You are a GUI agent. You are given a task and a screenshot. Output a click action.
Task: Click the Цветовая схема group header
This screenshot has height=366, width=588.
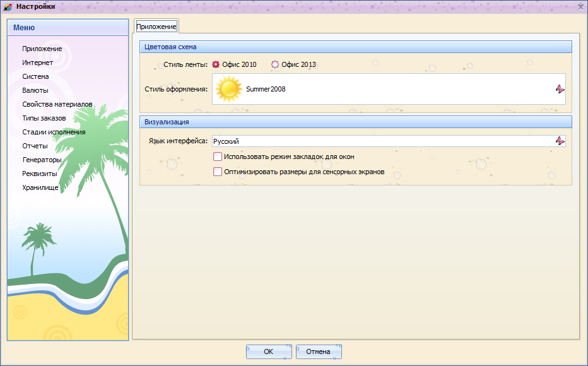click(x=355, y=47)
